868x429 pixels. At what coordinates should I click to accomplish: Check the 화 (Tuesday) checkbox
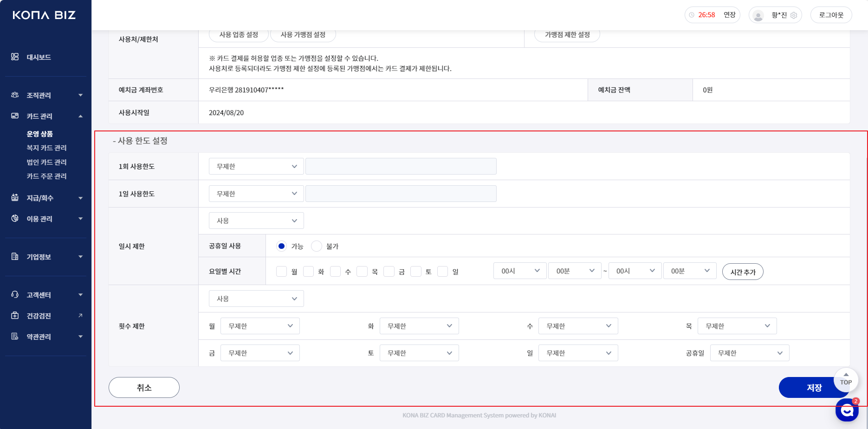click(x=308, y=271)
